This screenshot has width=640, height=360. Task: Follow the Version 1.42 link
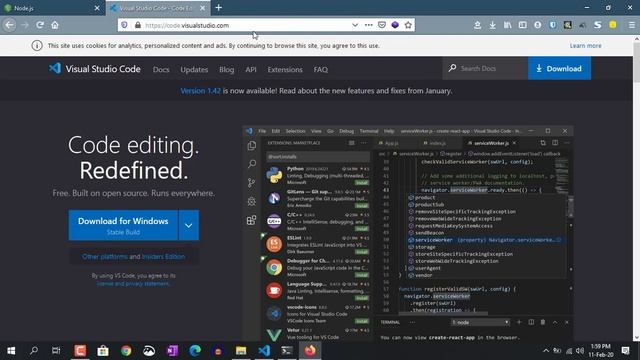pos(200,91)
